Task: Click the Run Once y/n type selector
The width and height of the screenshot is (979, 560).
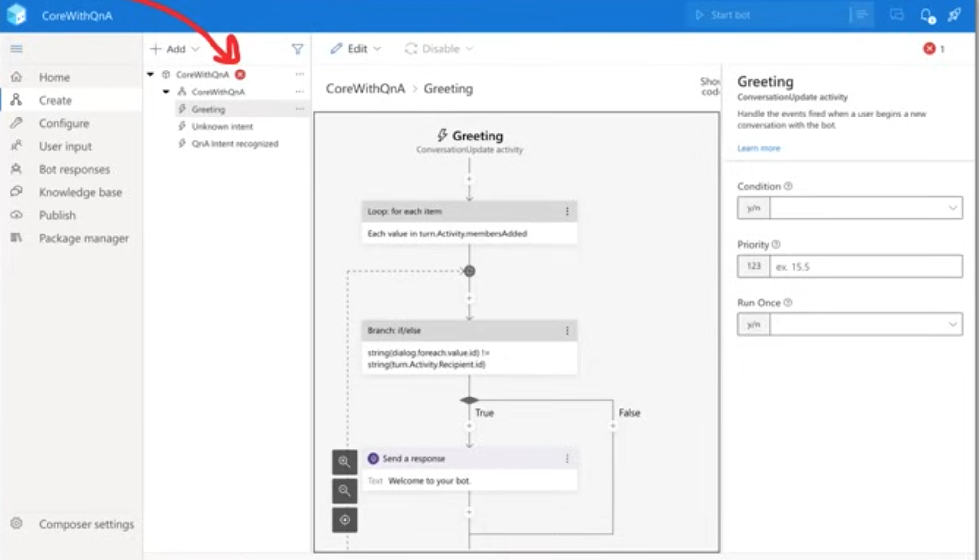Action: (x=753, y=324)
